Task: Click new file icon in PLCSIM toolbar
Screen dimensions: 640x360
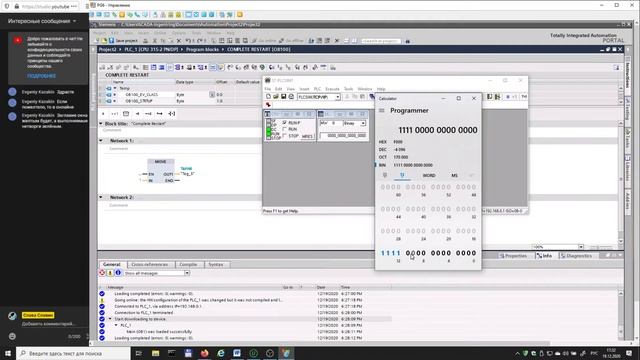Action: pyautogui.click(x=268, y=97)
